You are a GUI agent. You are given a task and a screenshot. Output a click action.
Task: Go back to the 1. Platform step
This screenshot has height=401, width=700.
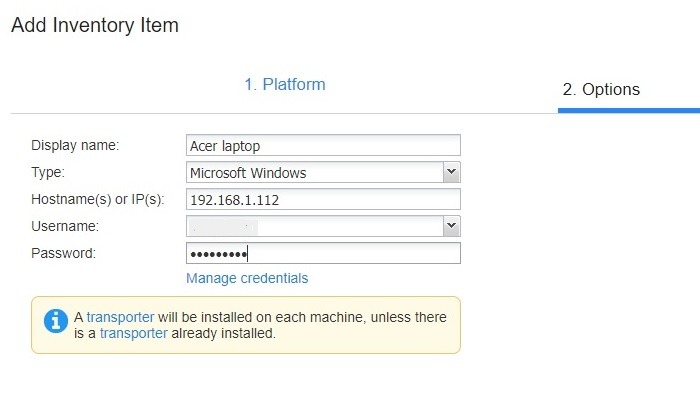[285, 84]
